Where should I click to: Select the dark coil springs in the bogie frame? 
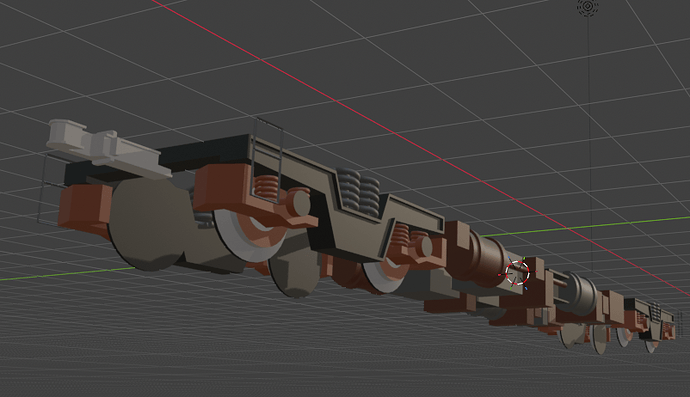coord(358,191)
